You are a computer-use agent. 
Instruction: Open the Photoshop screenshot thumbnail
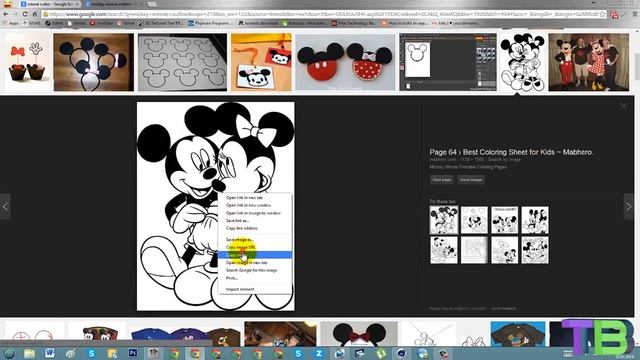coord(448,62)
